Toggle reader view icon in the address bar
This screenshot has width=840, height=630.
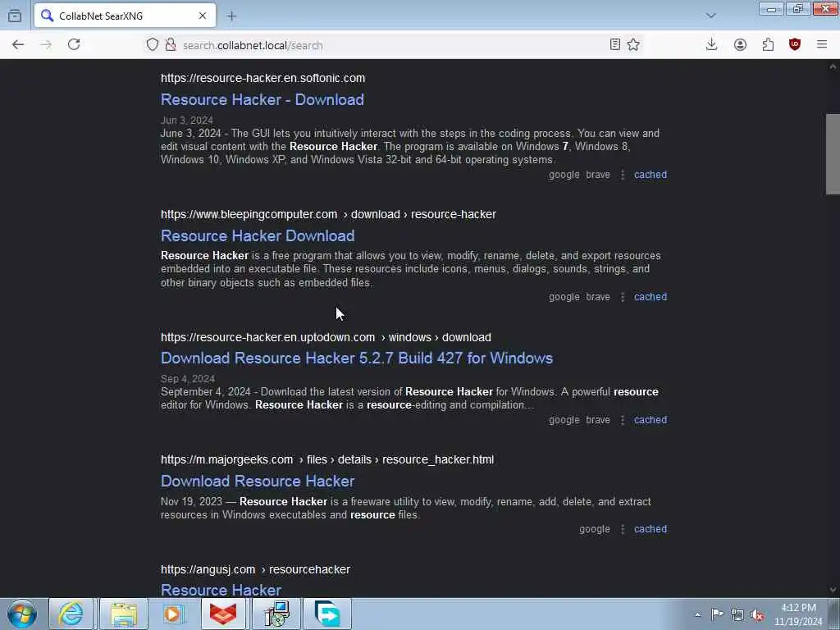(615, 45)
